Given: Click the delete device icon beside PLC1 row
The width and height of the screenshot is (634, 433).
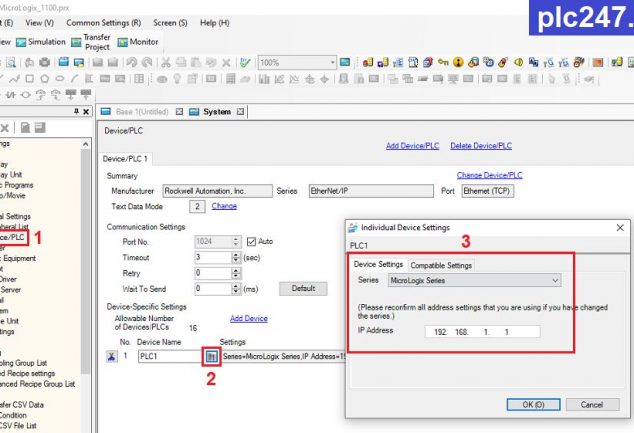Looking at the screenshot, I should click(x=112, y=356).
